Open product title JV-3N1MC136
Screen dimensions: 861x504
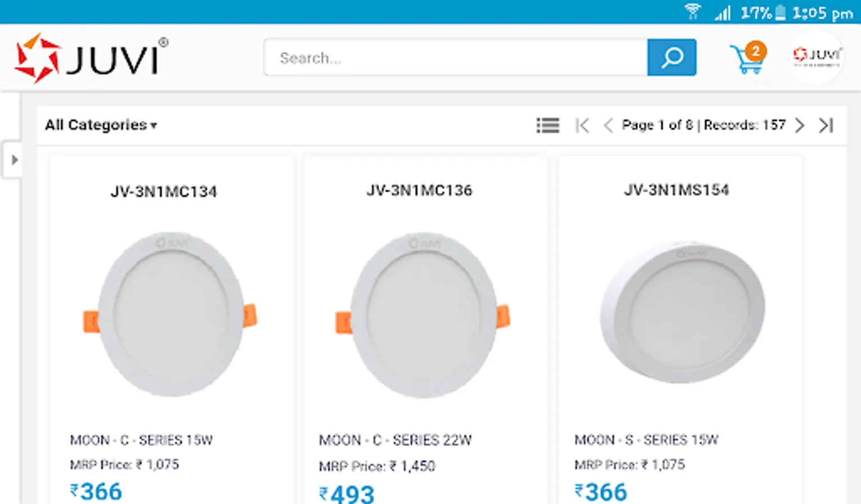point(419,190)
